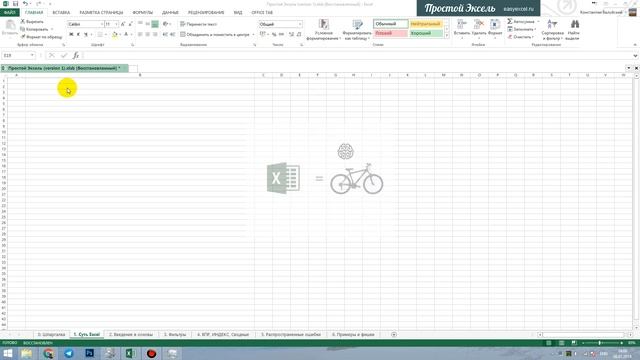
Task: Align text to the right
Action: pyautogui.click(x=155, y=35)
